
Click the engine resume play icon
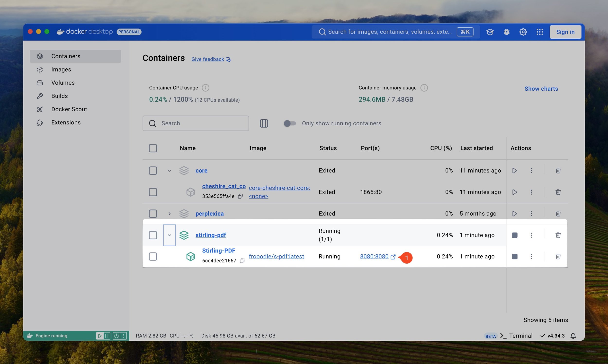100,336
